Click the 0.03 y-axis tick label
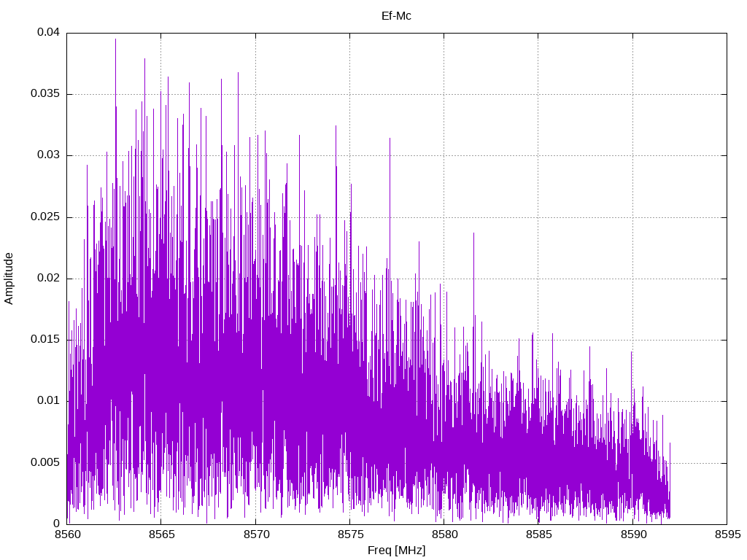The image size is (747, 560). click(49, 155)
